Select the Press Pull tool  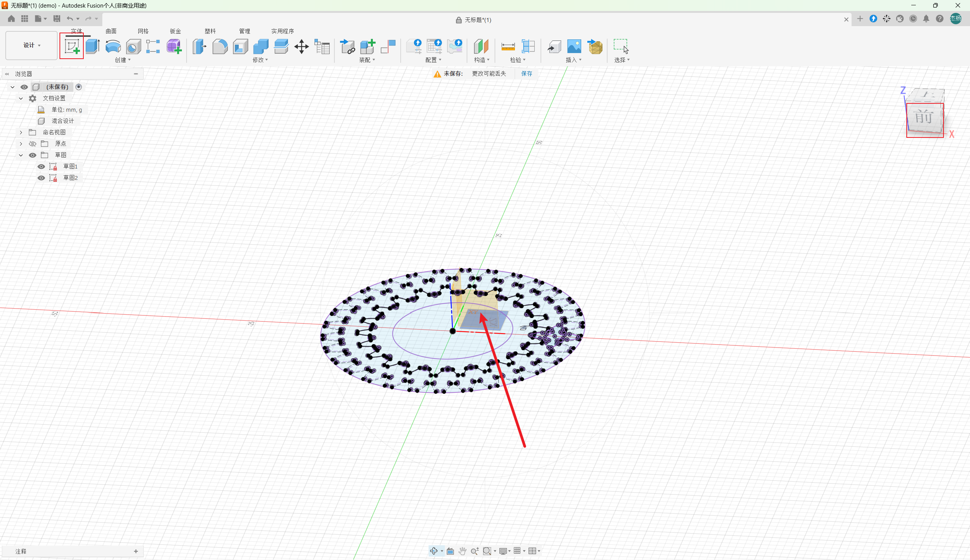199,47
